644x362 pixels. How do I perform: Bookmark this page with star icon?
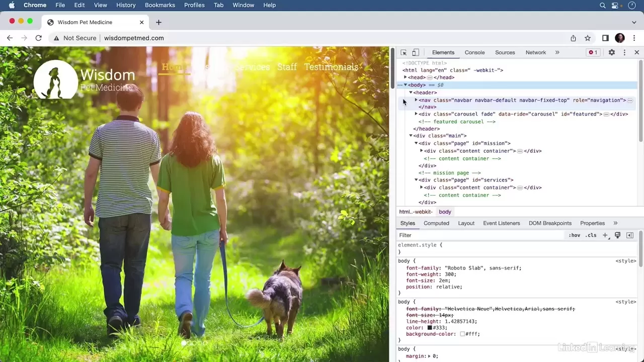(x=588, y=38)
